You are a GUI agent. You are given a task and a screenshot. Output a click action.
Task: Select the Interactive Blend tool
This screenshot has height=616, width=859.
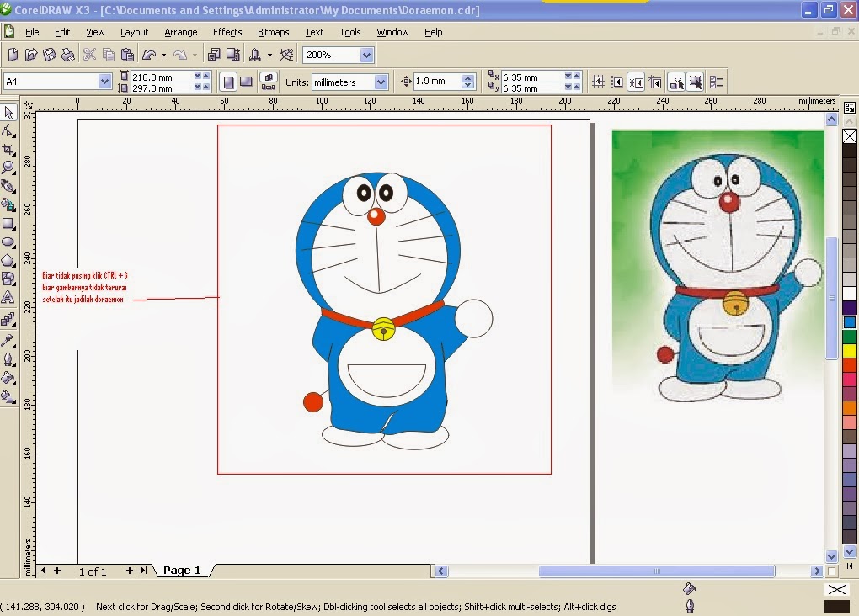tap(8, 319)
